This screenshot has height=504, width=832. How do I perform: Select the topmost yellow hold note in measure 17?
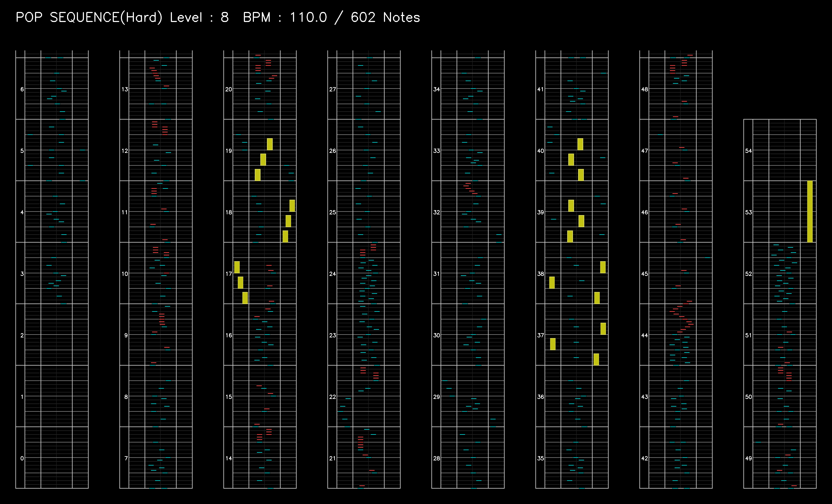pyautogui.click(x=237, y=267)
